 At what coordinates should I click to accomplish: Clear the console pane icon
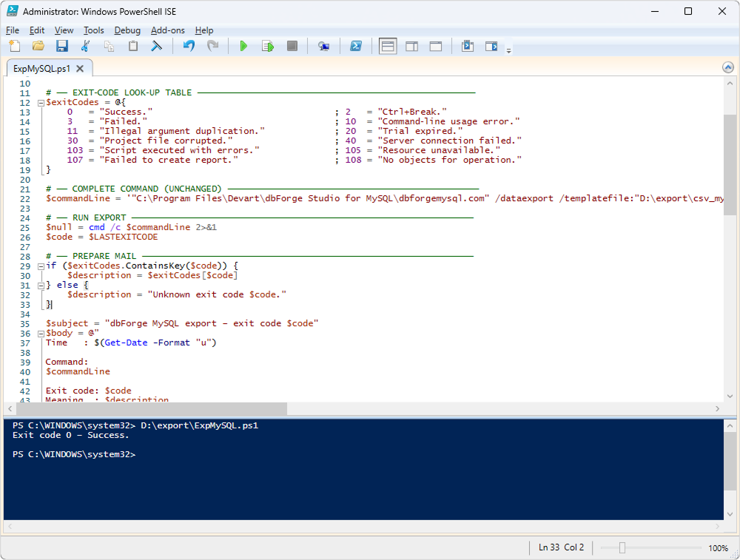156,46
